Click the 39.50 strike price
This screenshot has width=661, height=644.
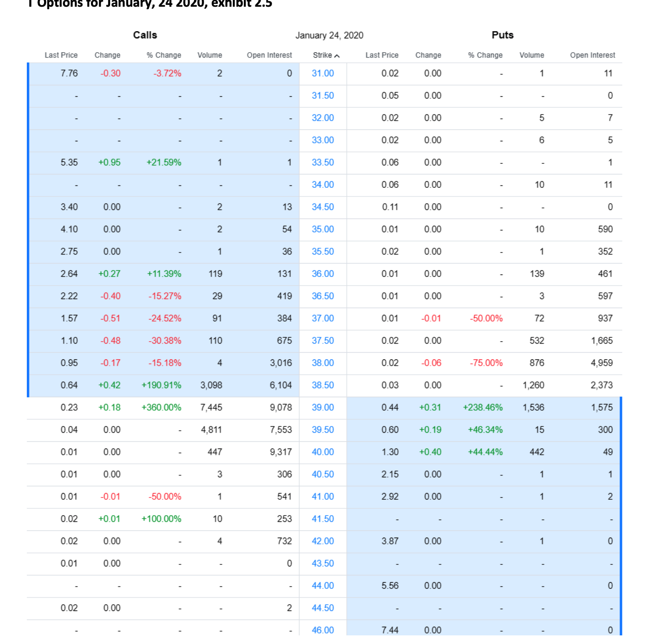click(x=323, y=430)
